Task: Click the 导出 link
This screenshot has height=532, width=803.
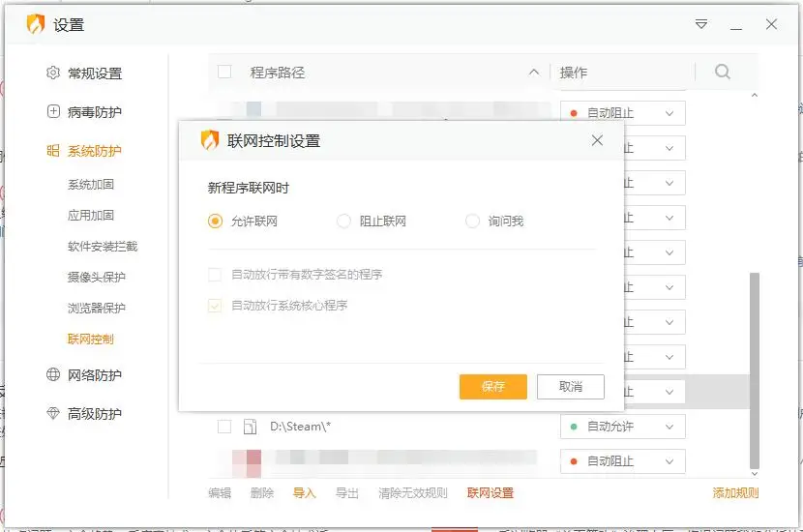Action: (346, 493)
